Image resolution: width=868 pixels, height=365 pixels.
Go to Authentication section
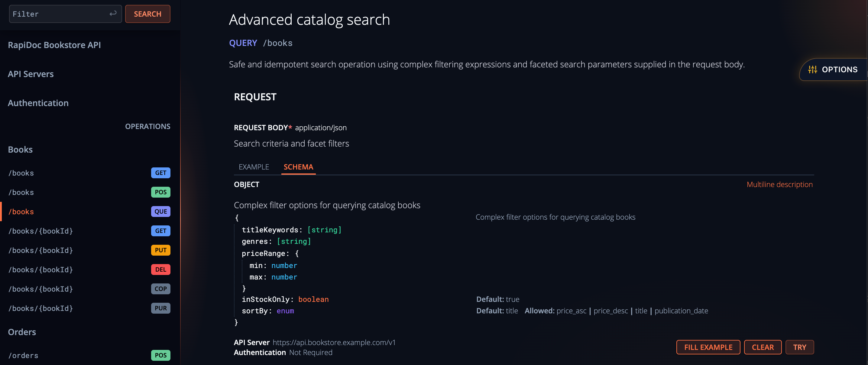[38, 103]
